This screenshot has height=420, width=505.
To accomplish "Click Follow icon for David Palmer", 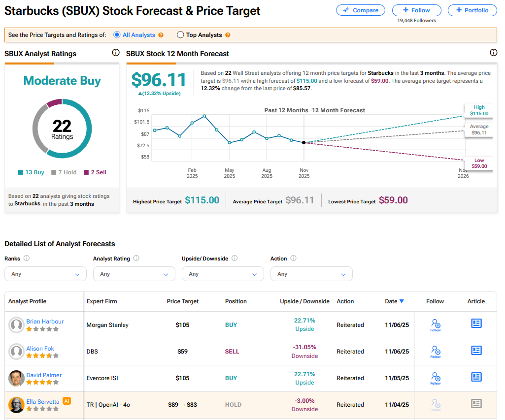I will point(435,378).
